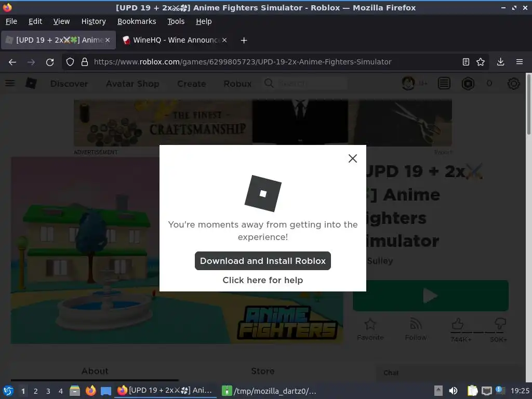
Task: Launch Firefox from taskbar quick launcher
Action: coord(90,391)
